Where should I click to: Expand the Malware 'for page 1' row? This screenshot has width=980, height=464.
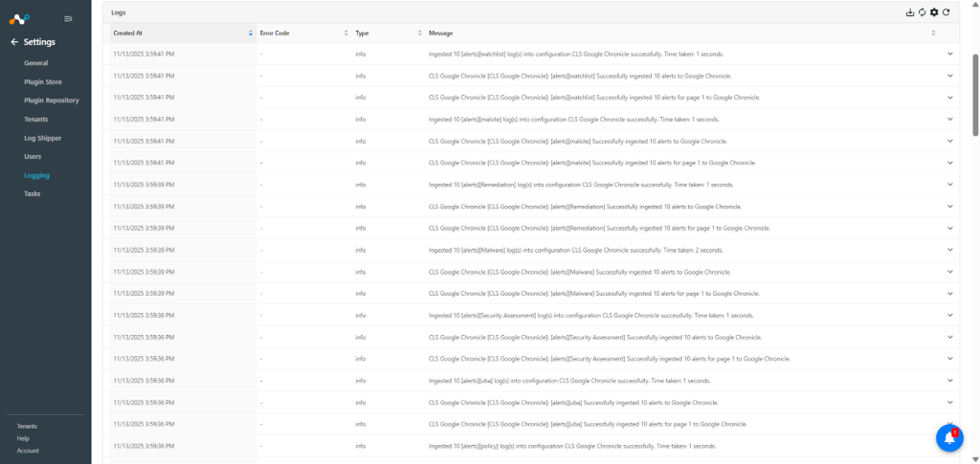[x=950, y=293]
